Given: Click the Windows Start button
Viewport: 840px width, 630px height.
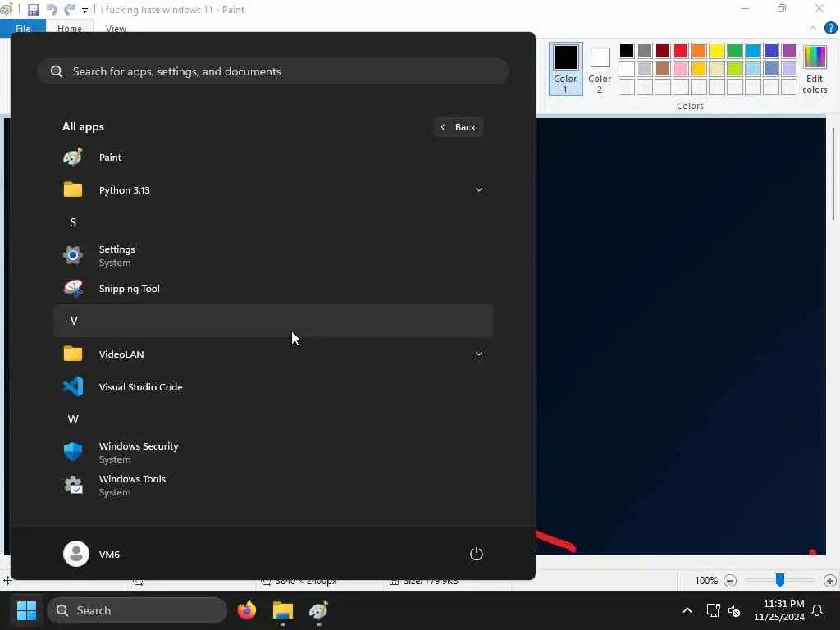Looking at the screenshot, I should click(26, 610).
